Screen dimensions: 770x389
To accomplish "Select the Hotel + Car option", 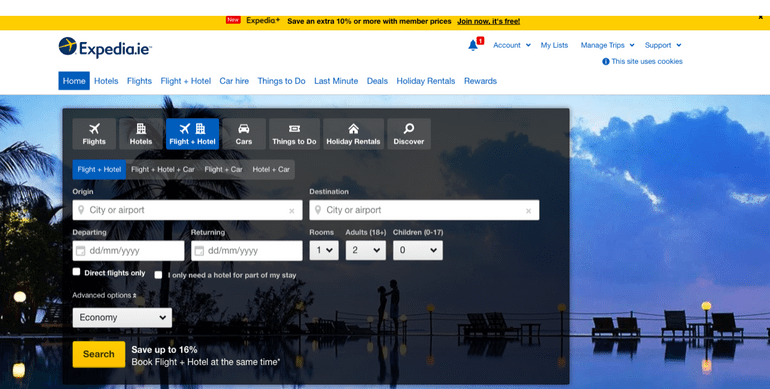I will pyautogui.click(x=271, y=169).
